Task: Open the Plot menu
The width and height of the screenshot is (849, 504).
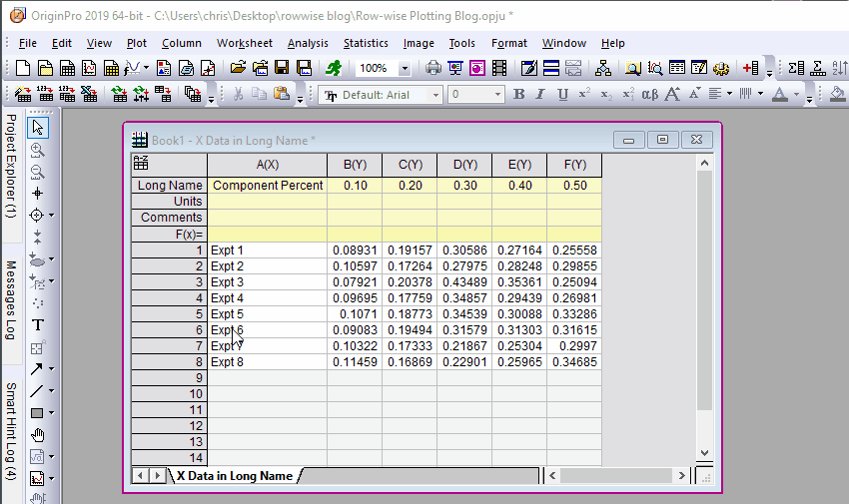Action: [137, 43]
